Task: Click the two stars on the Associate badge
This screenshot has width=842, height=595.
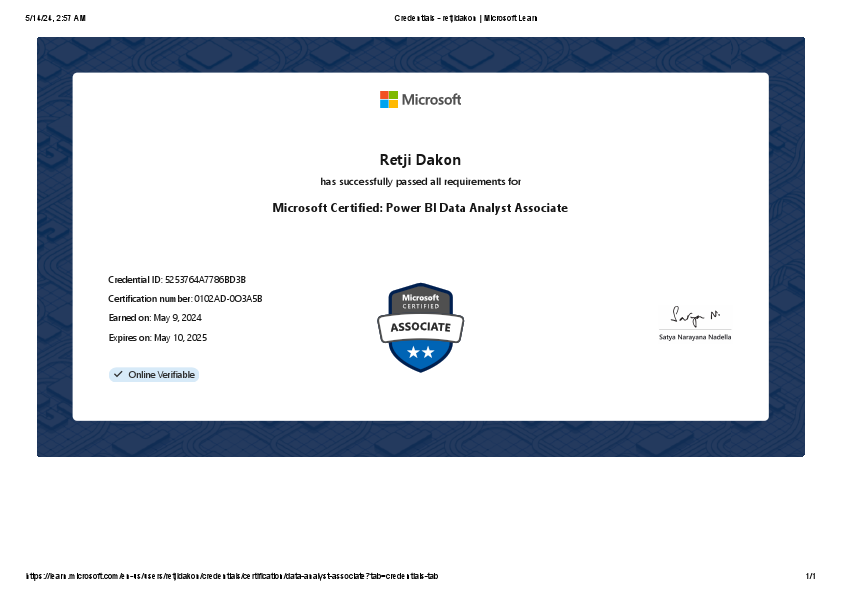Action: pyautogui.click(x=420, y=350)
